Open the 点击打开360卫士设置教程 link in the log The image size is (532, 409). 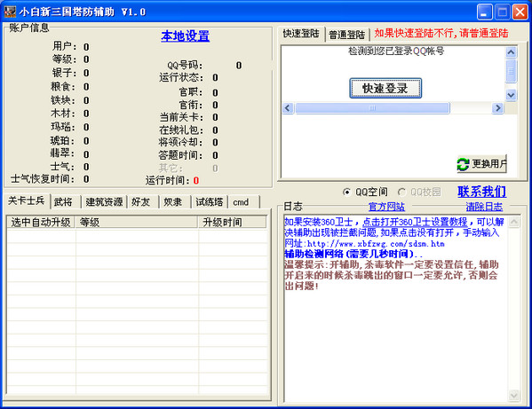click(x=415, y=223)
